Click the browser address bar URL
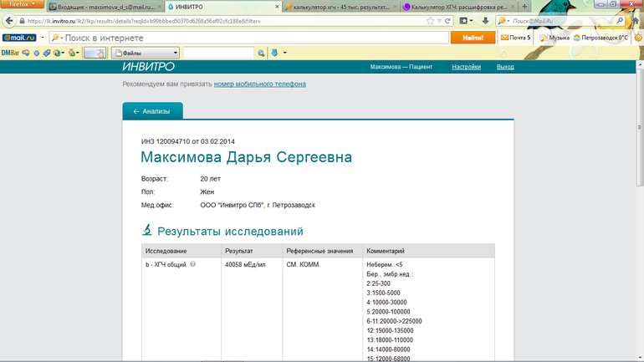644x362 pixels. click(x=144, y=21)
